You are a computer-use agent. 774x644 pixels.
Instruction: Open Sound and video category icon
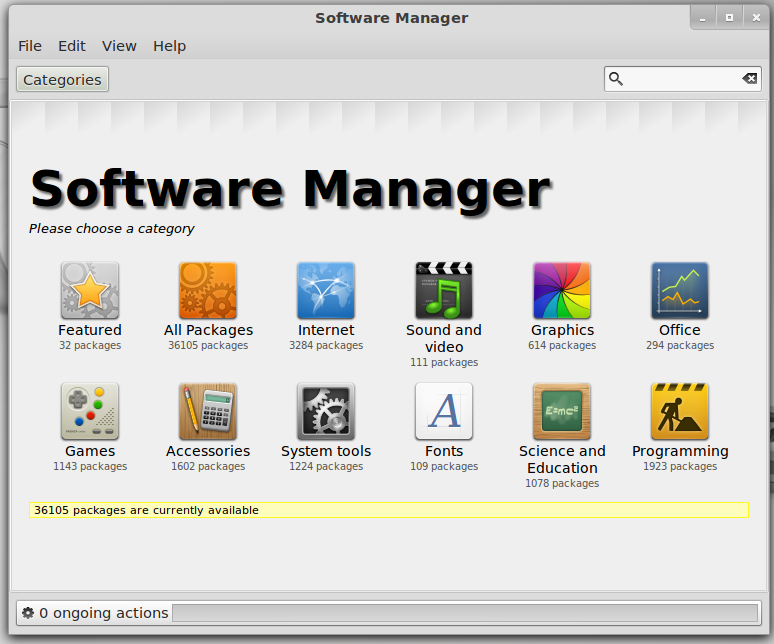coord(444,291)
